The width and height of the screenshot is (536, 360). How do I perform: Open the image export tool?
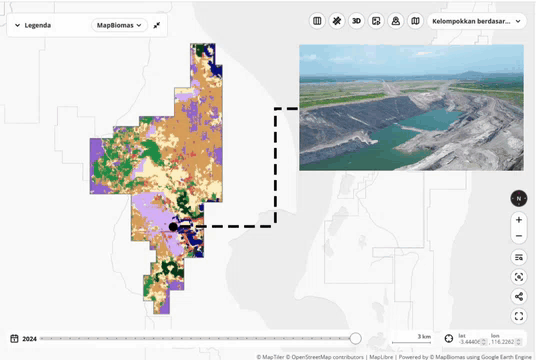point(376,21)
